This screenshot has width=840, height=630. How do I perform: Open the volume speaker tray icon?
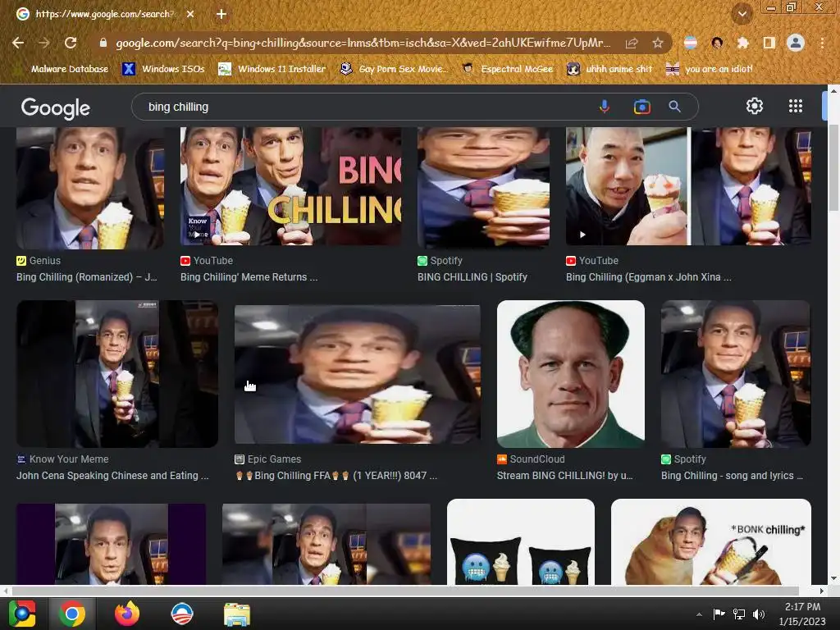759,614
